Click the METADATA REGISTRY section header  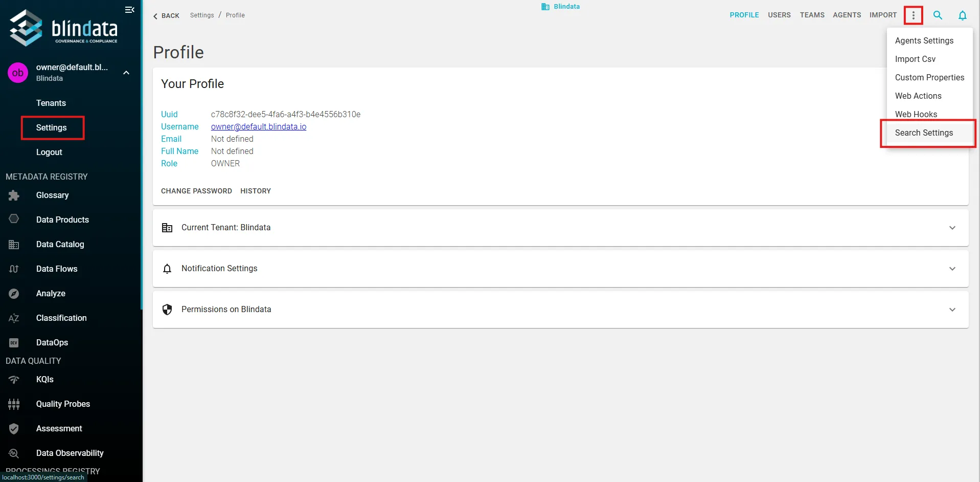(47, 177)
